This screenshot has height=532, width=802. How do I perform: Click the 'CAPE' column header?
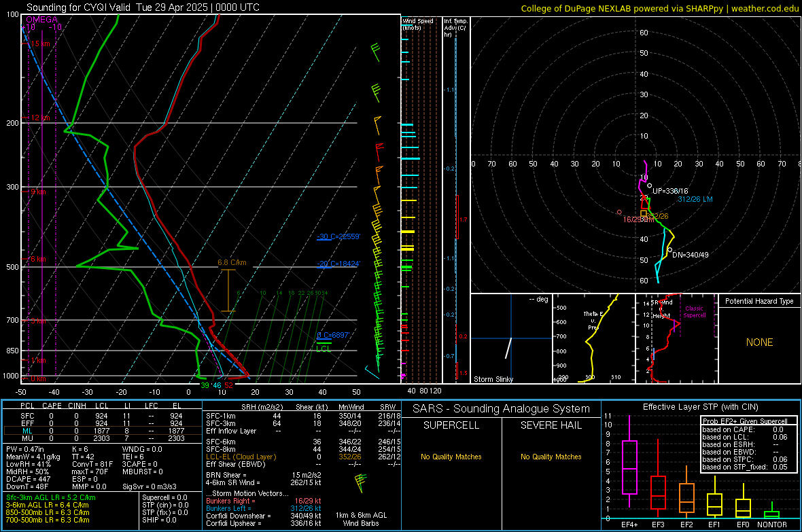click(x=52, y=406)
